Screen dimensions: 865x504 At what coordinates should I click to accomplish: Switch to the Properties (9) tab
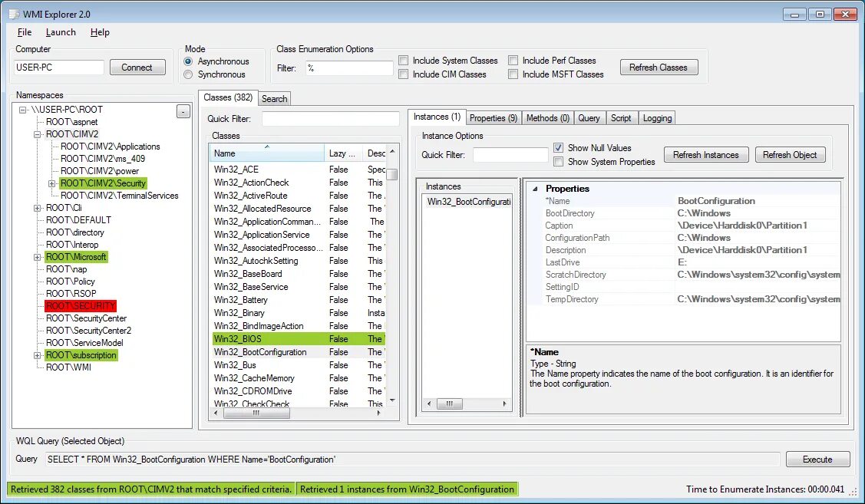494,118
